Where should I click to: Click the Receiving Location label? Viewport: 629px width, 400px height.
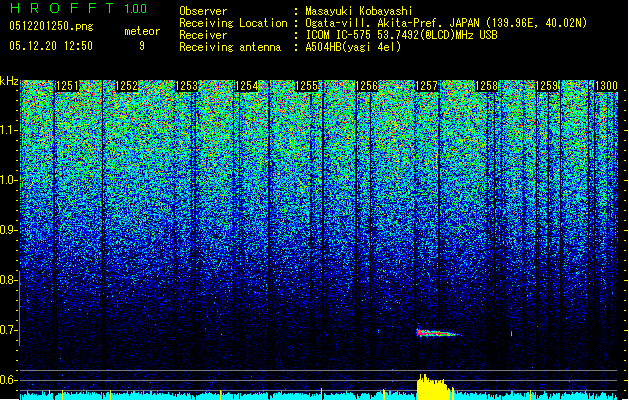pos(233,23)
